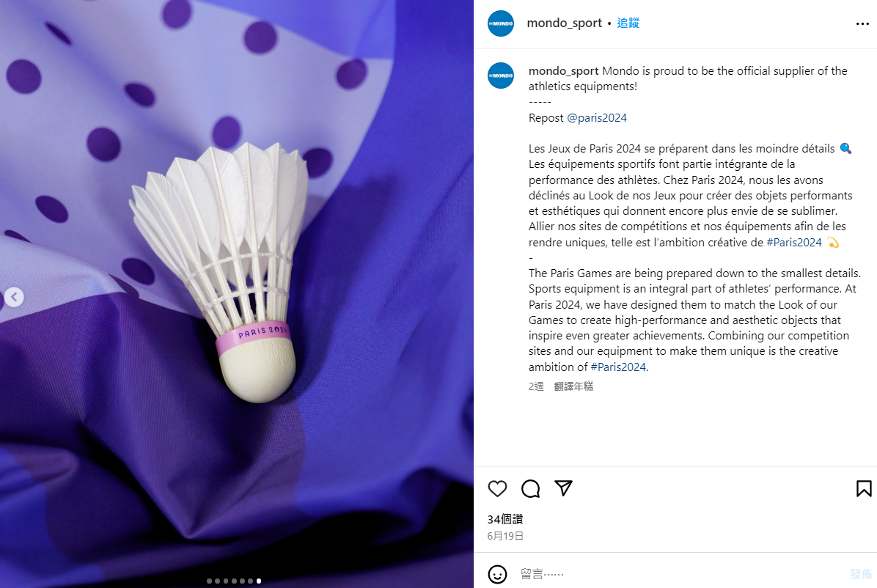Open the @paris2024 mention link
Viewport: 877px width, 588px height.
click(597, 117)
